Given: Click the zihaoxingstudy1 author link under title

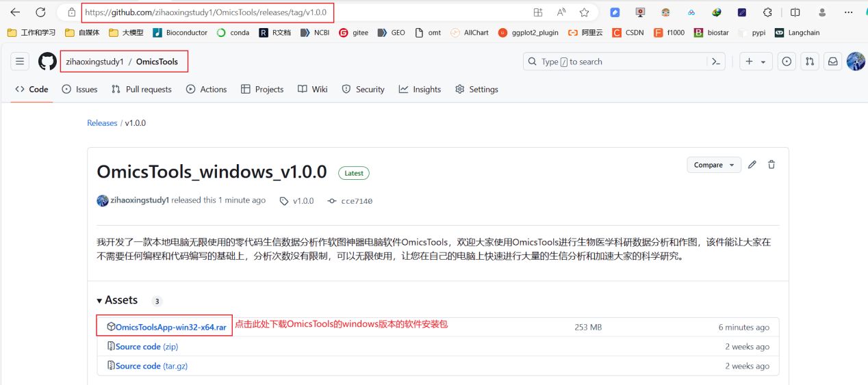Looking at the screenshot, I should coord(140,200).
